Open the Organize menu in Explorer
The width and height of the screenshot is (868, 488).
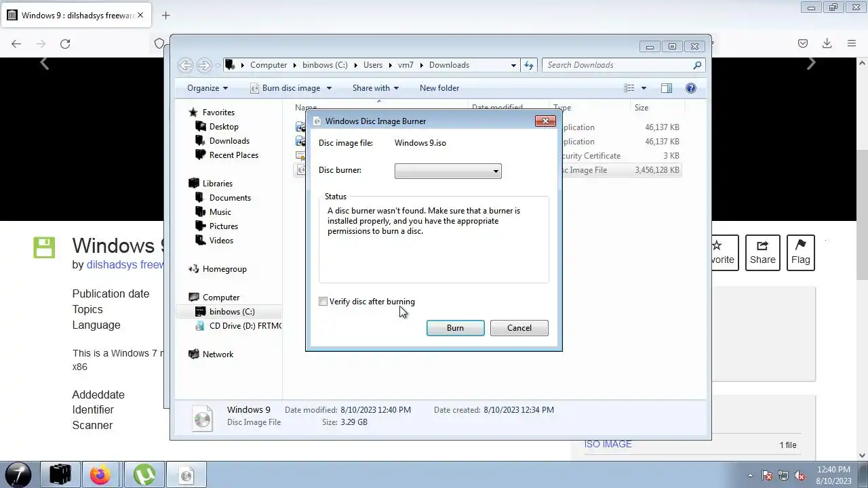coord(208,88)
